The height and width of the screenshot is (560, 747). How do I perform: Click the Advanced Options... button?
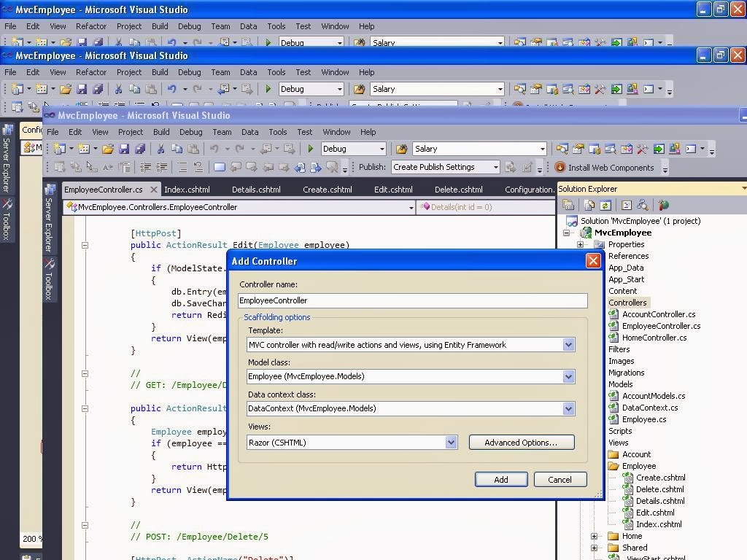(521, 443)
